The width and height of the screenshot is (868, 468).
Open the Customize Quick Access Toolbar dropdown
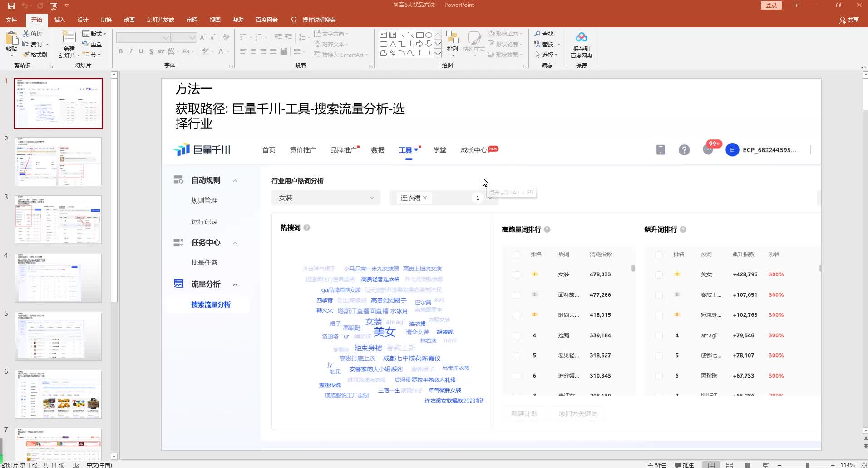pos(67,5)
